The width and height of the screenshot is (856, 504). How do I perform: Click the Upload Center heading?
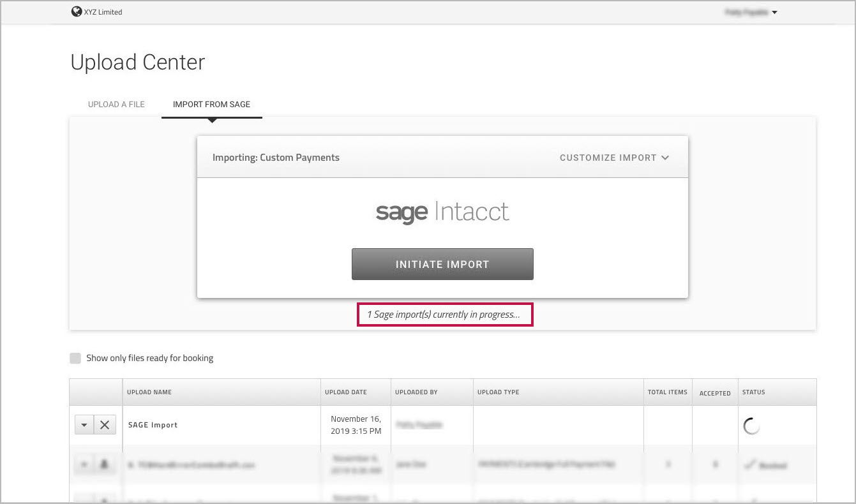click(138, 63)
